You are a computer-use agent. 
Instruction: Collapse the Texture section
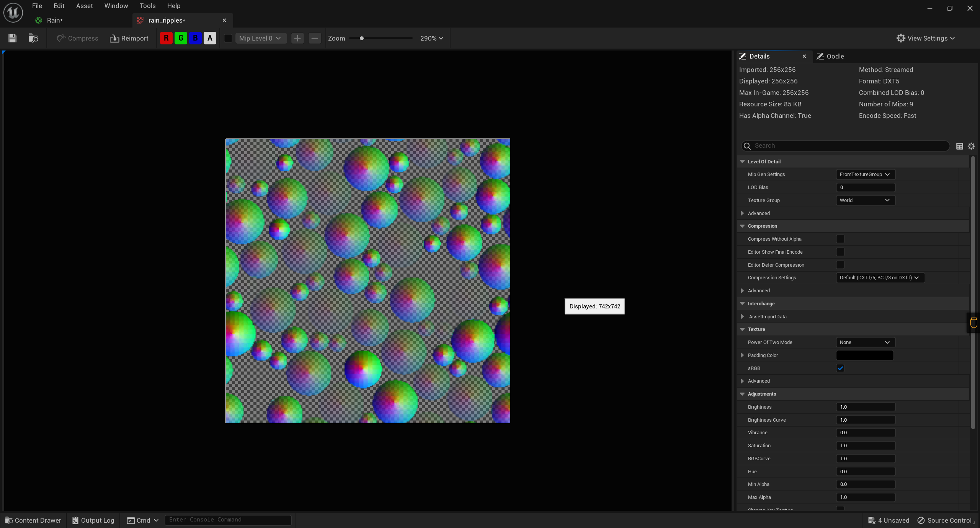742,329
